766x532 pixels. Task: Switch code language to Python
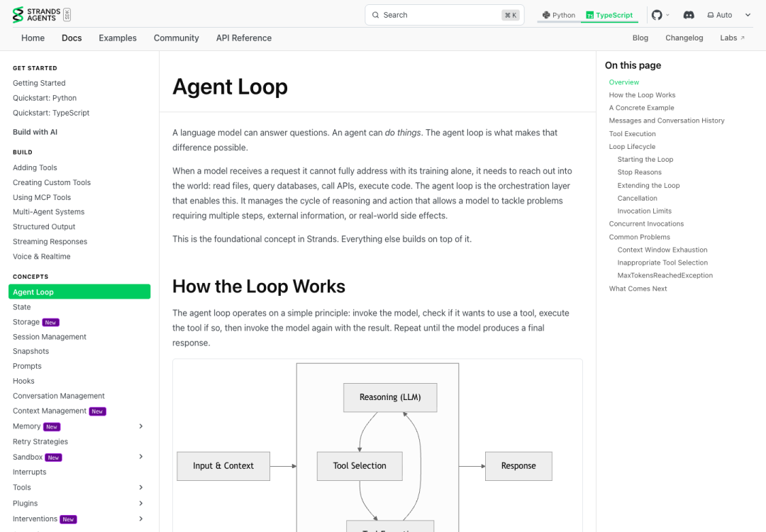click(x=559, y=15)
